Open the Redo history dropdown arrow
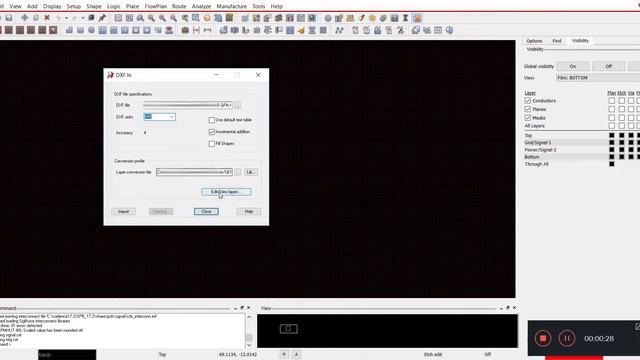The width and height of the screenshot is (640, 360). 83,18
